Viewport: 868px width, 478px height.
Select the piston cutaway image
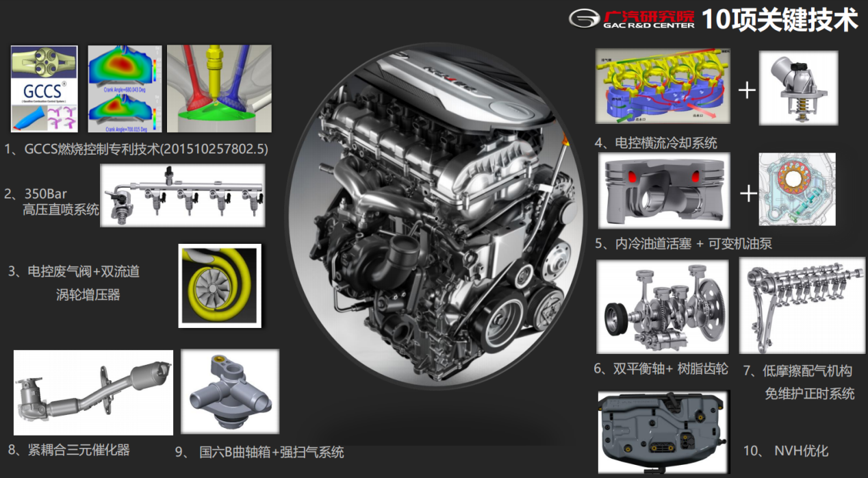pos(664,190)
